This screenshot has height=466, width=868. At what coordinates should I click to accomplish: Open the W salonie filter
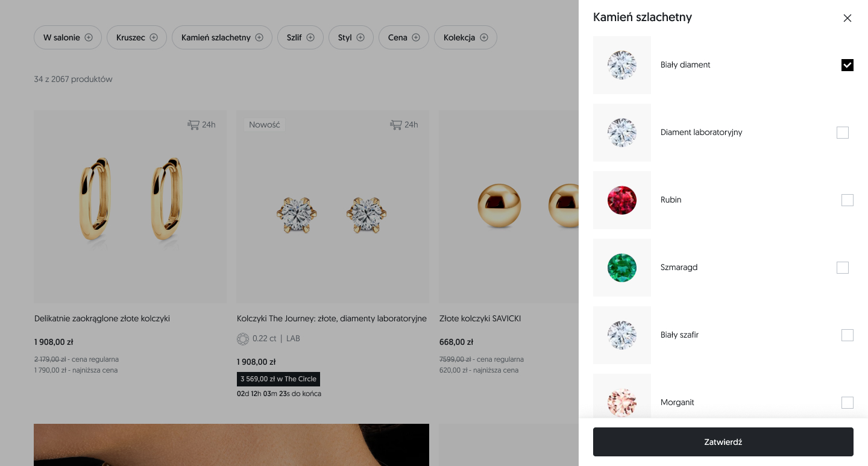click(68, 37)
